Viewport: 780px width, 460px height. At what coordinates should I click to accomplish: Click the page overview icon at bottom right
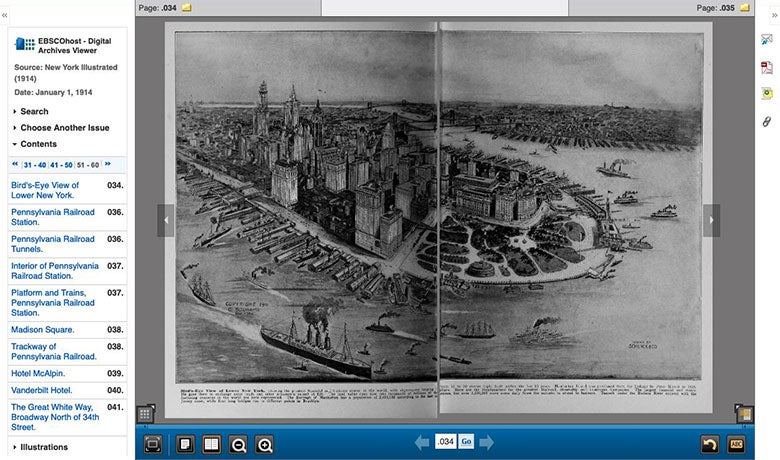pos(744,414)
